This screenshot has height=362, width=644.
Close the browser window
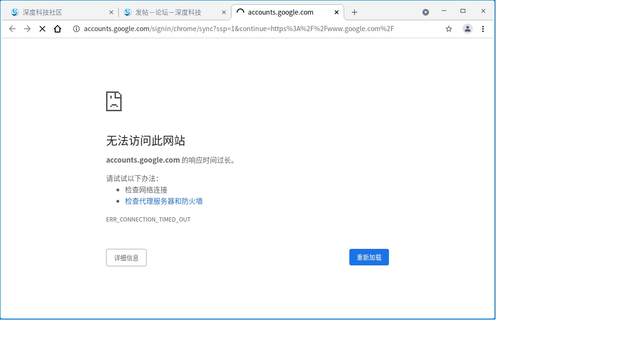pyautogui.click(x=483, y=11)
